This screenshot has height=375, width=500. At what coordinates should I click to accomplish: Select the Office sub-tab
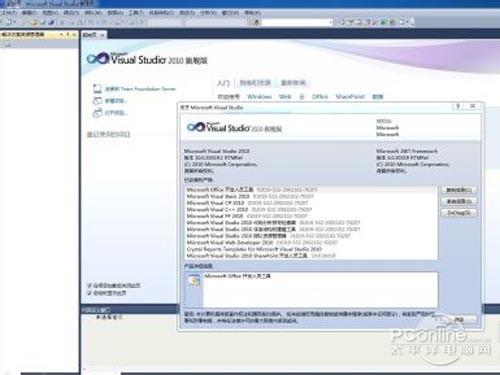[320, 97]
